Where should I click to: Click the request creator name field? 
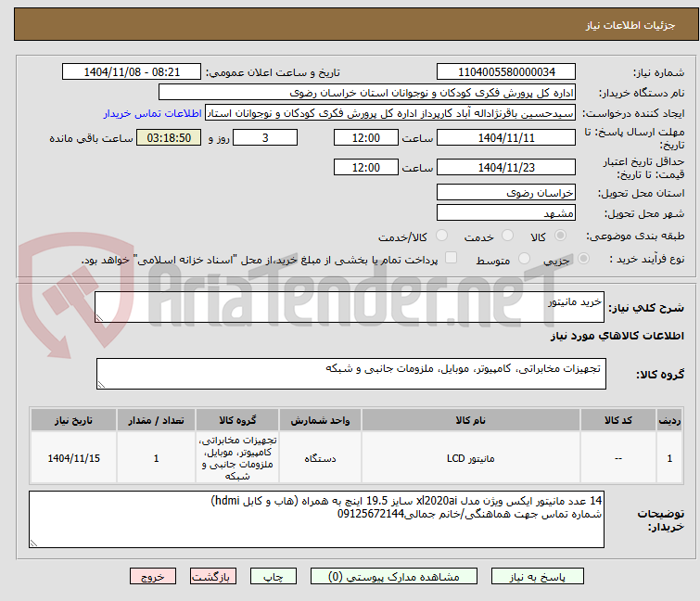(389, 113)
